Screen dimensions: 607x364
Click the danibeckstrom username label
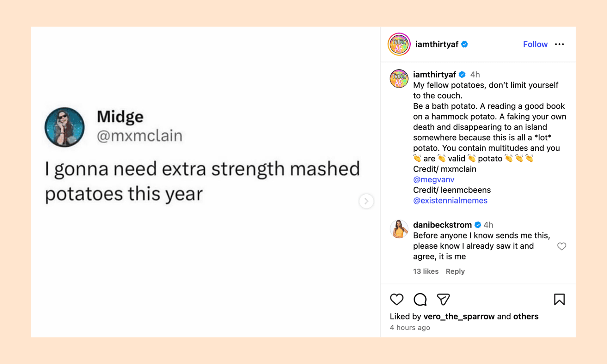coord(442,225)
